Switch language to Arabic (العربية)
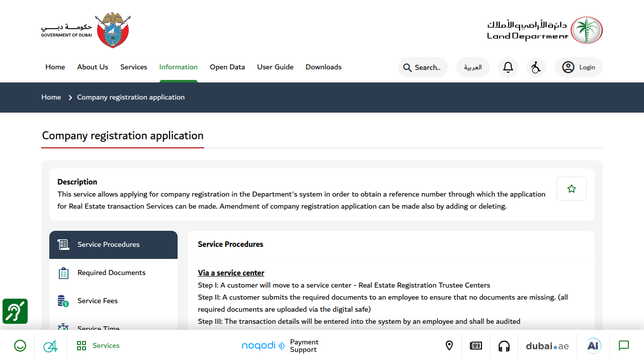This screenshot has height=362, width=644. point(473,67)
